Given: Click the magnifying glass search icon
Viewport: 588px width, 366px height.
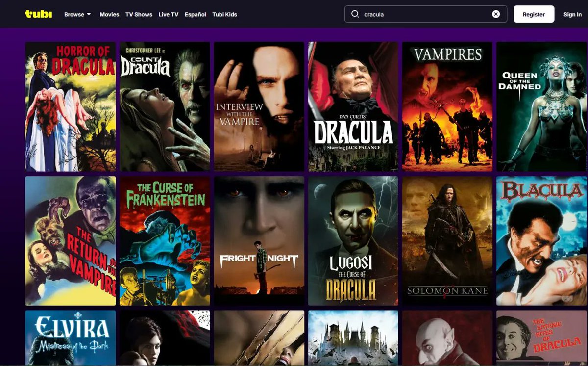Looking at the screenshot, I should [x=355, y=14].
